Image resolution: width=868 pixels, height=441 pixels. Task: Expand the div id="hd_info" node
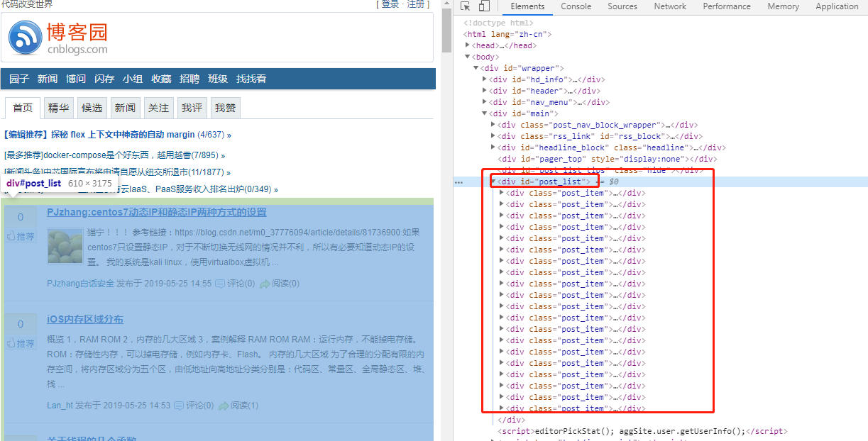pos(485,79)
